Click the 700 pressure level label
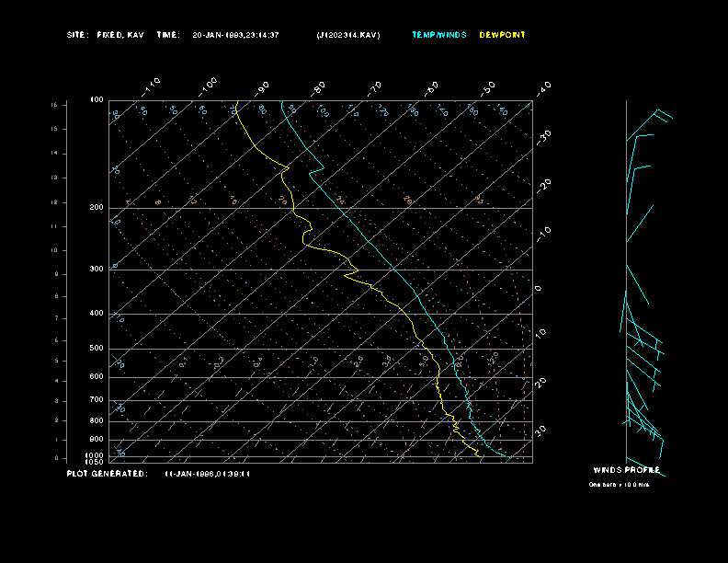Image resolution: width=728 pixels, height=563 pixels. click(97, 400)
